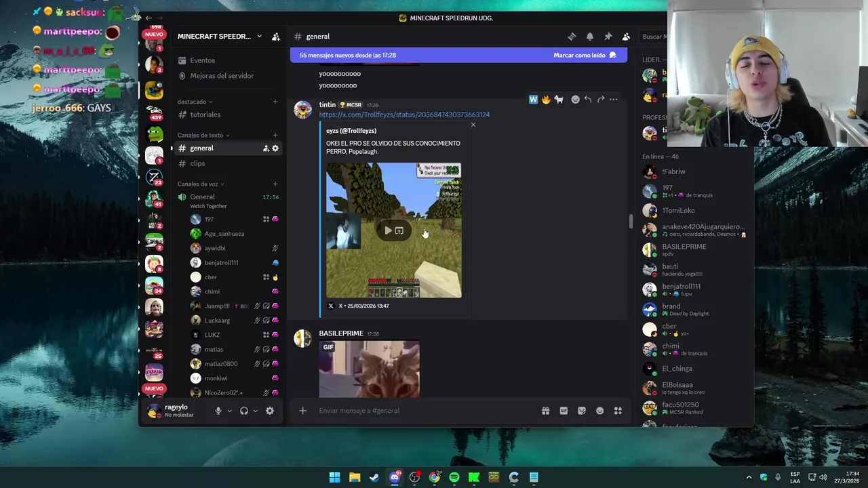Open Chrome from taskbar
This screenshot has height=488, width=868.
pyautogui.click(x=435, y=477)
